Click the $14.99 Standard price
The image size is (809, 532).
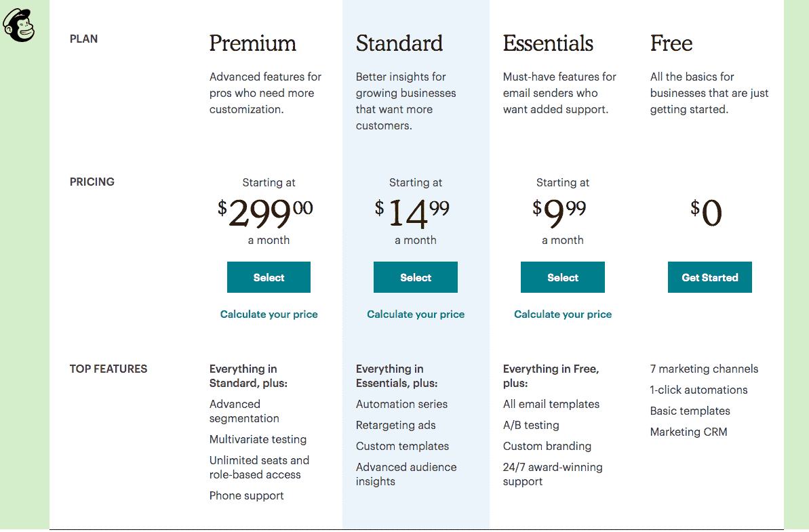click(x=412, y=213)
